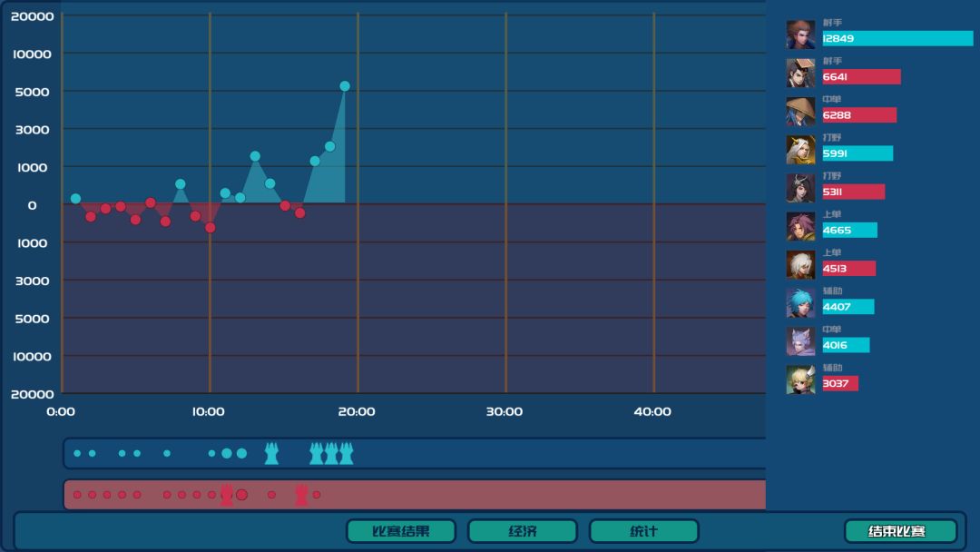Screen dimensions: 980x552
Task: Click the red 5311 gold bar
Action: 854,192
